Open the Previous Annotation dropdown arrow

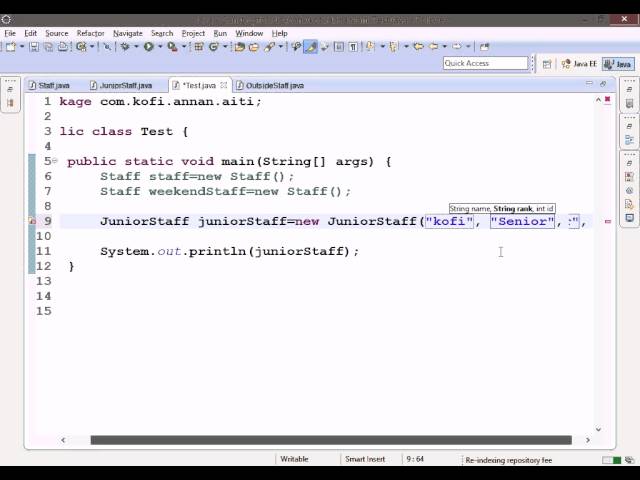point(406,47)
